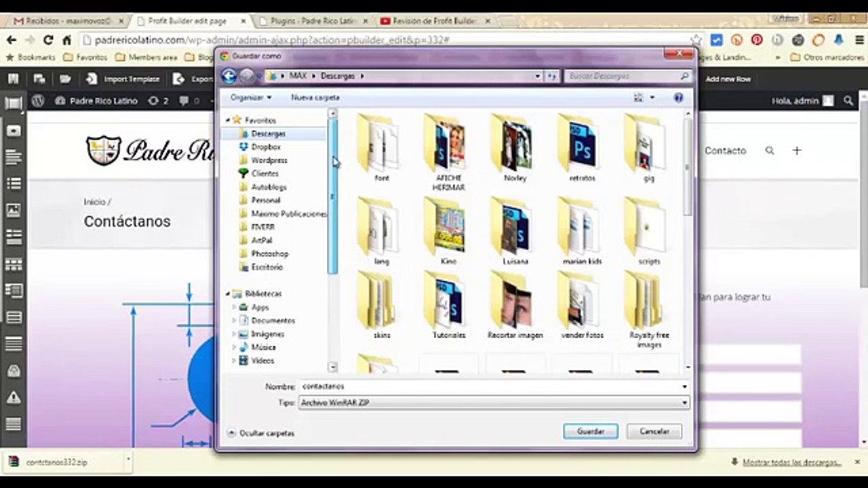Collapse Bibliotecas tree section
Image resolution: width=868 pixels, height=488 pixels.
228,293
